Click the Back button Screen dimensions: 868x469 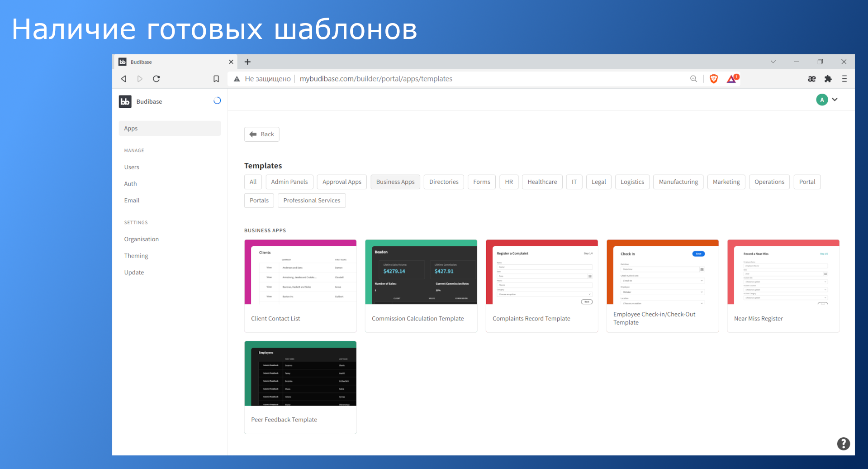[x=262, y=134]
